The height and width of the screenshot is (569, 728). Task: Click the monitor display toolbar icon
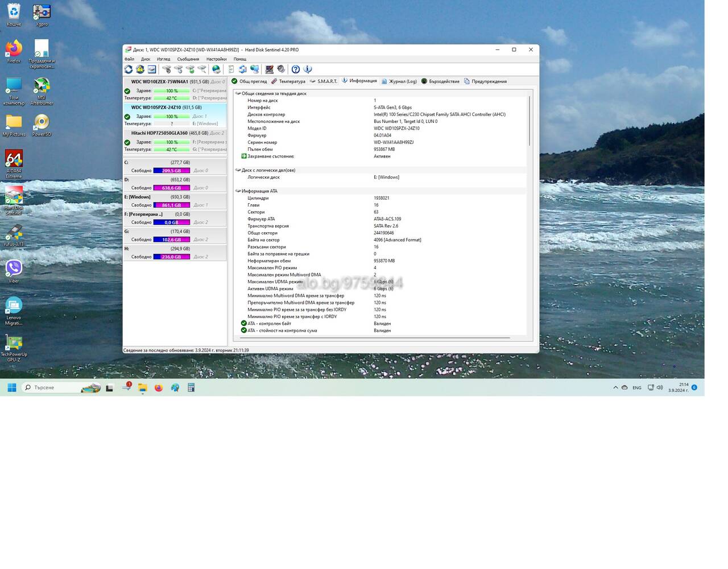tap(269, 69)
